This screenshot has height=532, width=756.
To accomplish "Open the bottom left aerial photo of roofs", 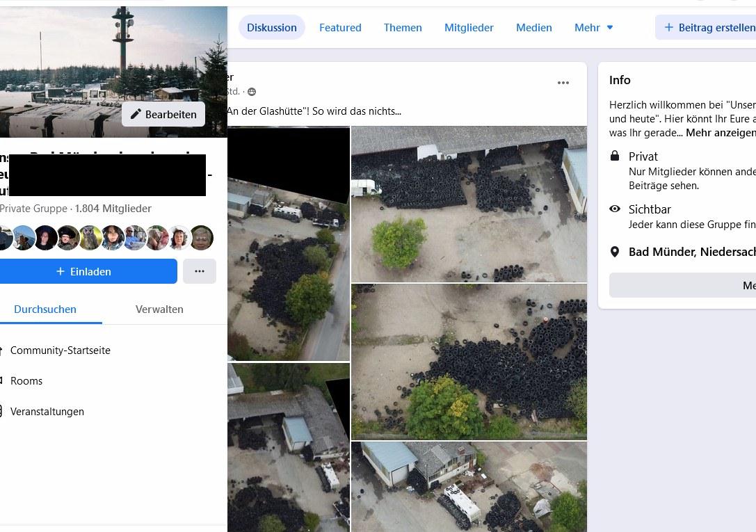I will pos(289,447).
